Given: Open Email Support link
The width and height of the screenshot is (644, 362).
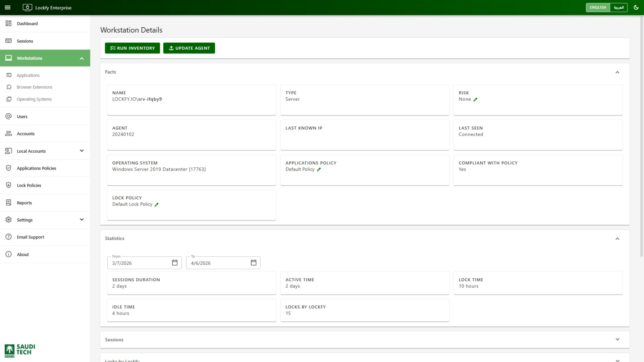Looking at the screenshot, I should tap(45, 237).
